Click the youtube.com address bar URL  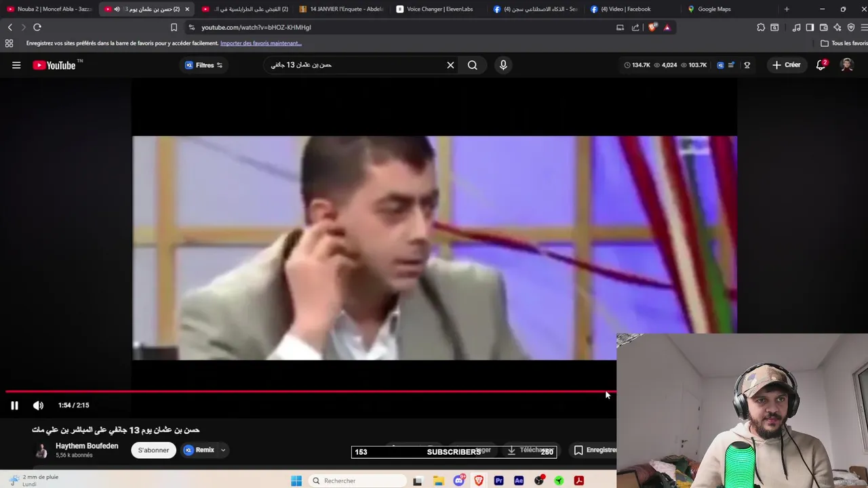click(x=256, y=27)
